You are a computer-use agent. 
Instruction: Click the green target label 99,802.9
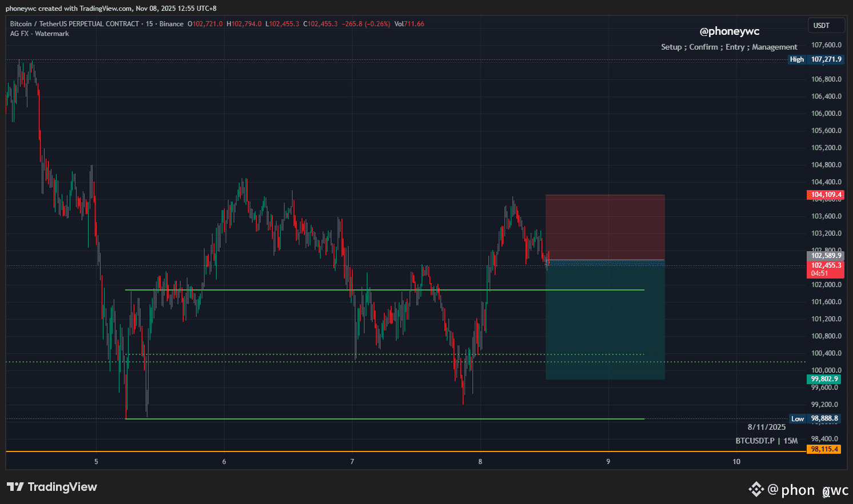tap(824, 379)
